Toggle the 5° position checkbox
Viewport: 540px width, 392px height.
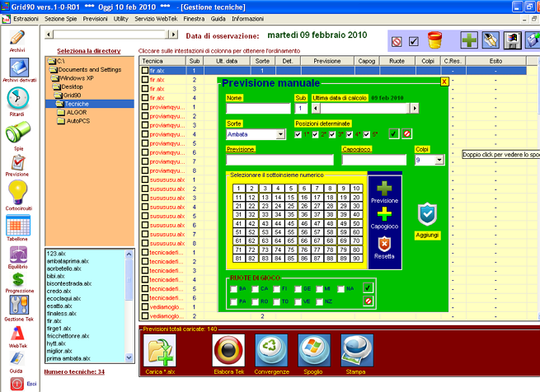[366, 134]
